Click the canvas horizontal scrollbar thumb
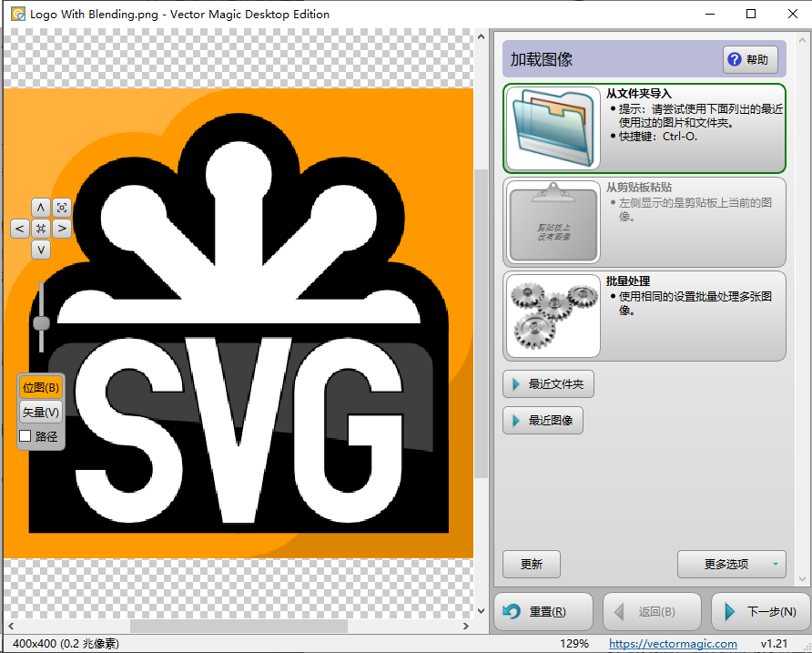Screen dimensions: 812x653 (239, 626)
